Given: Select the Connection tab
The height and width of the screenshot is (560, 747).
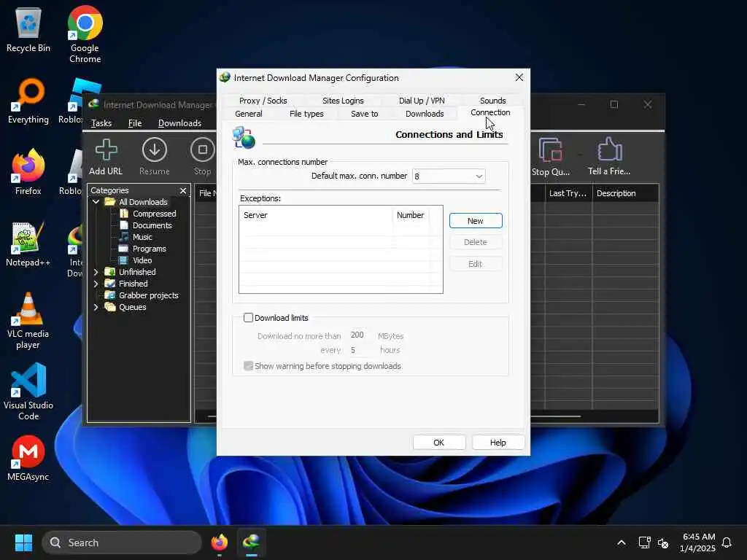Looking at the screenshot, I should point(490,112).
